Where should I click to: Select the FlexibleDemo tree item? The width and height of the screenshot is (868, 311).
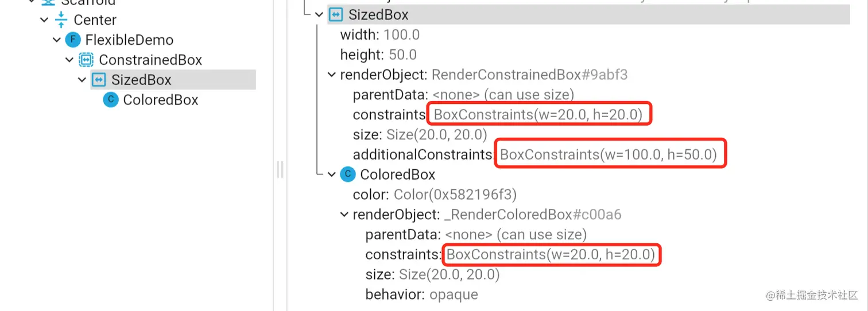pyautogui.click(x=129, y=40)
